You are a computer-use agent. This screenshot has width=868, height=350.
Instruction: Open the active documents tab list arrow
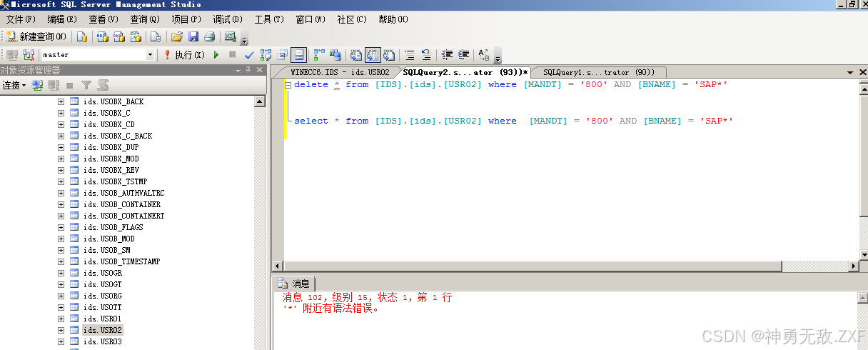(850, 72)
